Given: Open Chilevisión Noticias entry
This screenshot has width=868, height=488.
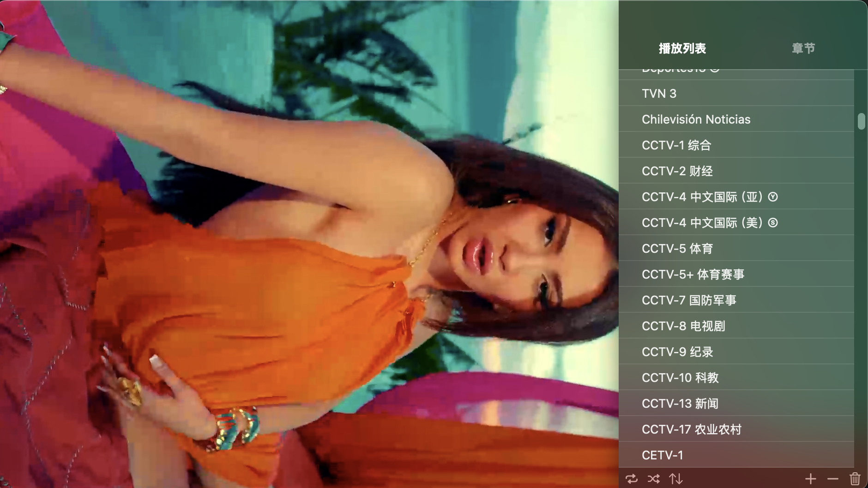Looking at the screenshot, I should (x=736, y=119).
